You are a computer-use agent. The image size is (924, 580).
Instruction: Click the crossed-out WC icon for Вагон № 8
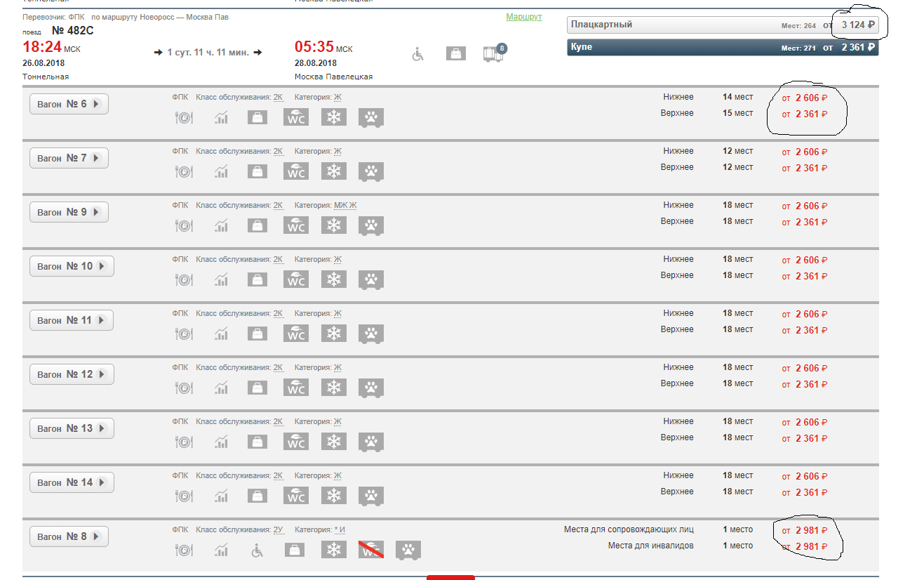click(371, 550)
